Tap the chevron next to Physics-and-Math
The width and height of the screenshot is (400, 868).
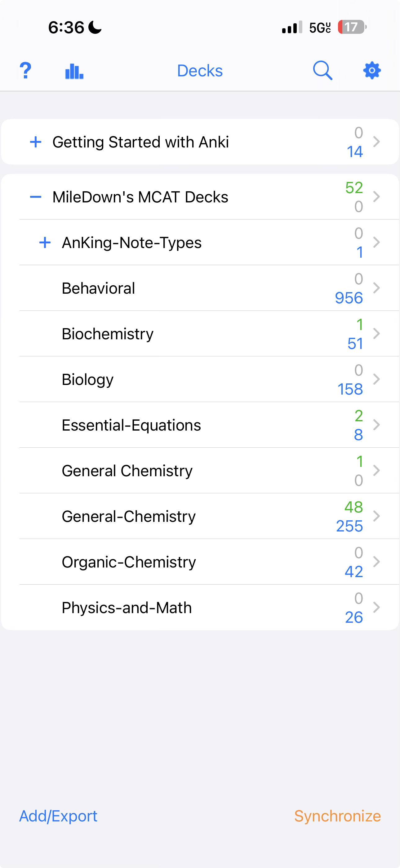[x=376, y=607]
